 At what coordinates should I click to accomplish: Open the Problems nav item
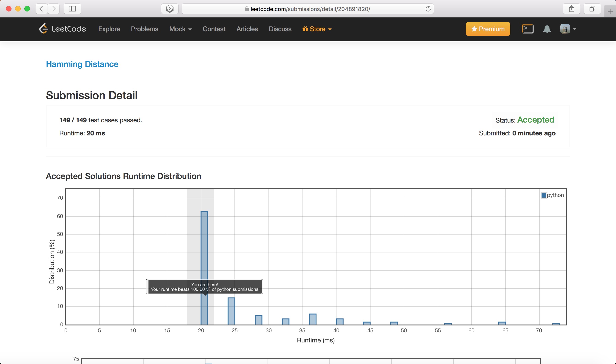(x=144, y=29)
